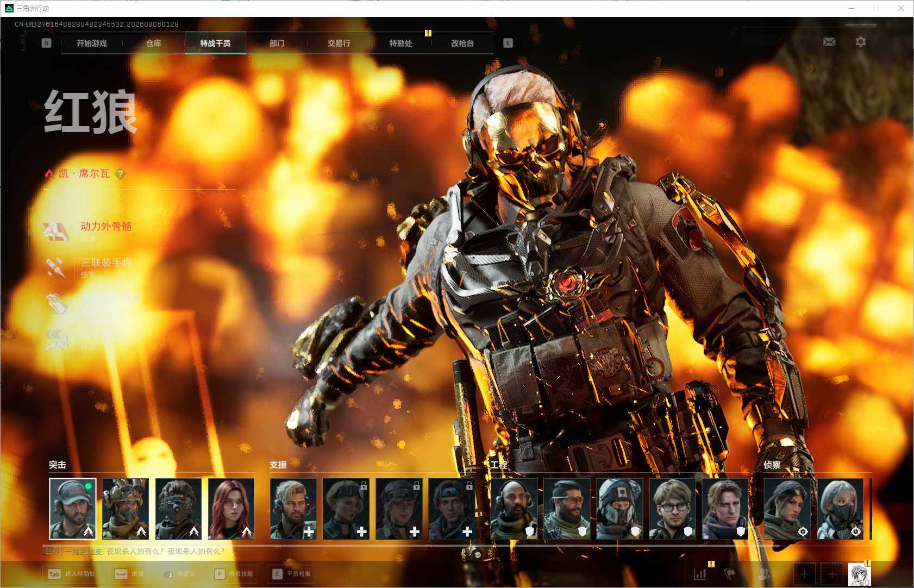Click the 查看技能 button label

(x=241, y=574)
